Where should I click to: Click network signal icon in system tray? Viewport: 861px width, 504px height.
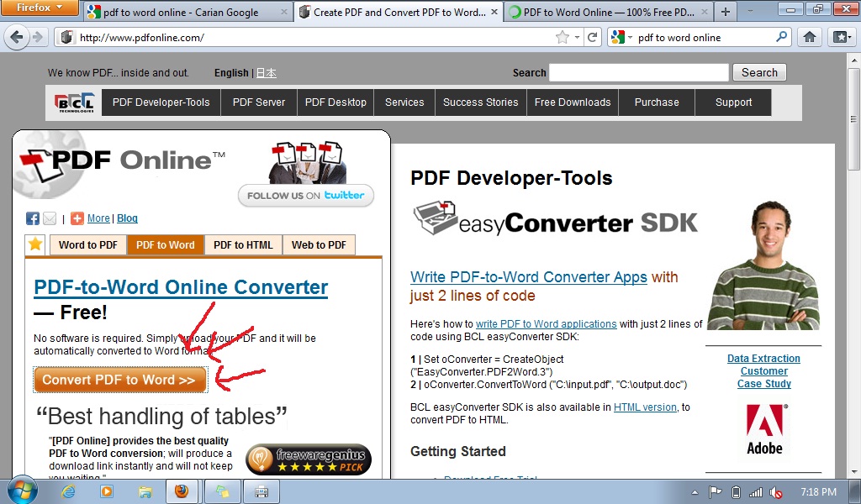click(756, 492)
